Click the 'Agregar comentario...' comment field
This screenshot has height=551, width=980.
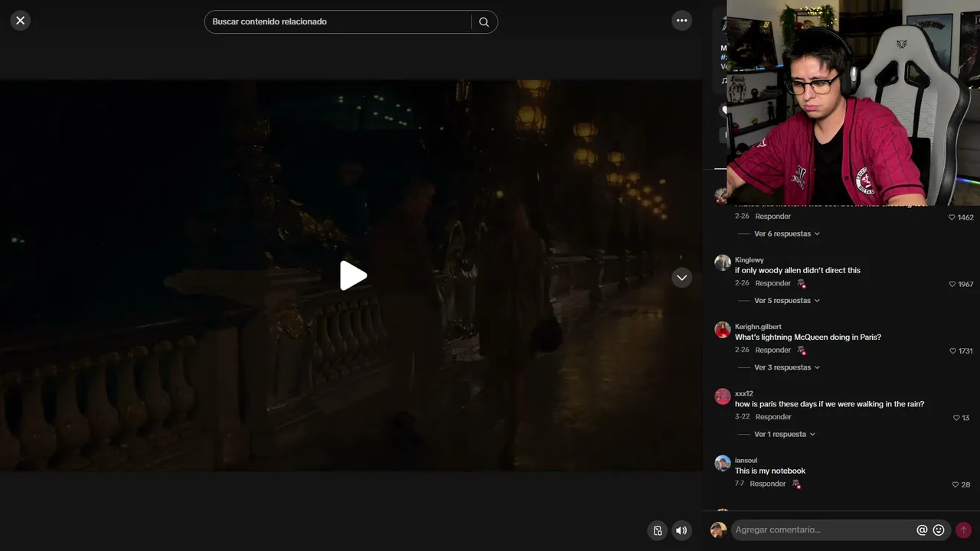823,530
